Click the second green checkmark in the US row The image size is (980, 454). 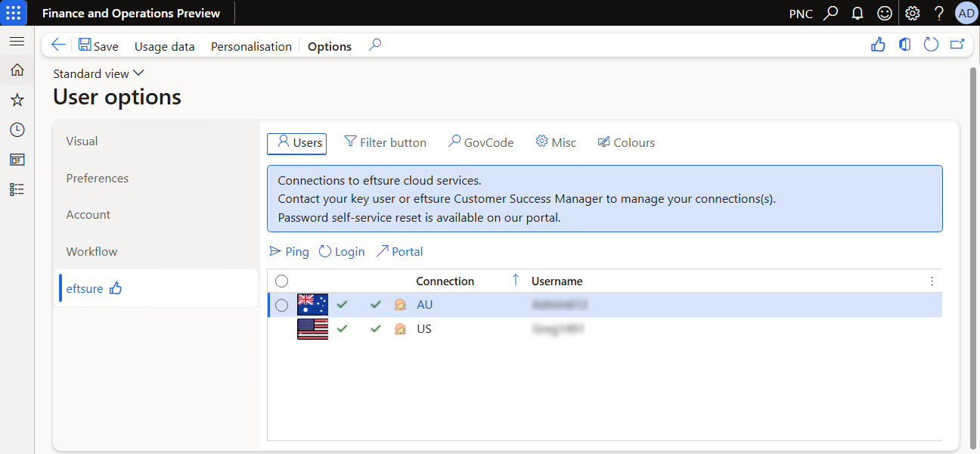coord(376,328)
